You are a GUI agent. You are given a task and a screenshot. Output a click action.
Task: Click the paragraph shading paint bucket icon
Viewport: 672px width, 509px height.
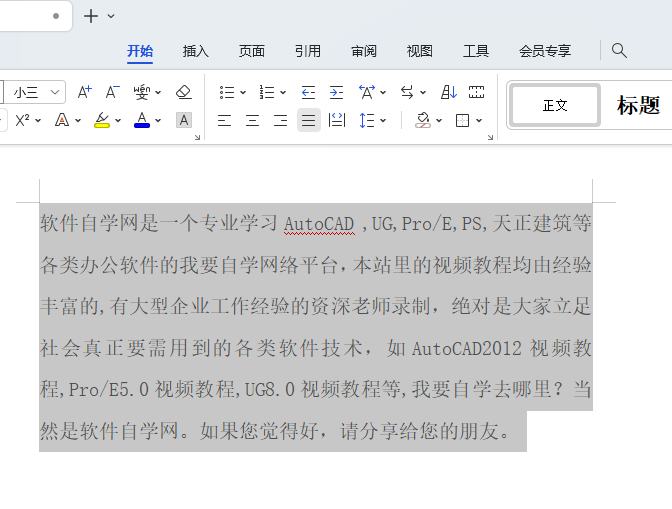pos(423,120)
